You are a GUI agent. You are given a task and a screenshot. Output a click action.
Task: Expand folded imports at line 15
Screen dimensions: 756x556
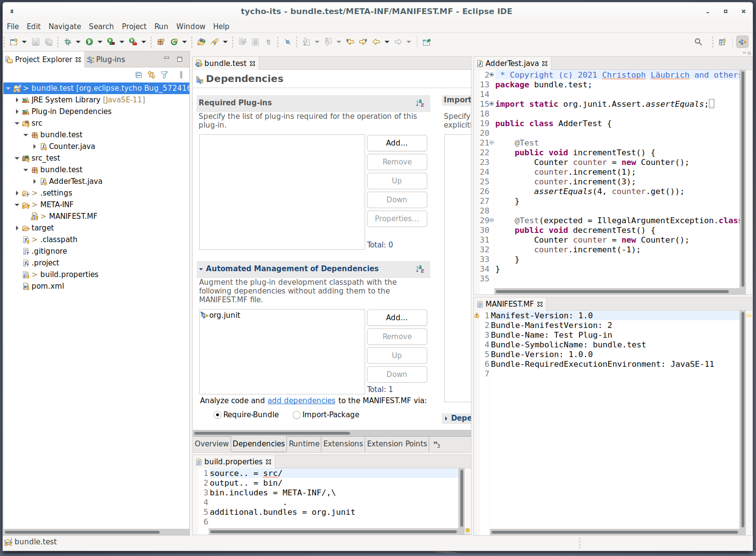(491, 104)
